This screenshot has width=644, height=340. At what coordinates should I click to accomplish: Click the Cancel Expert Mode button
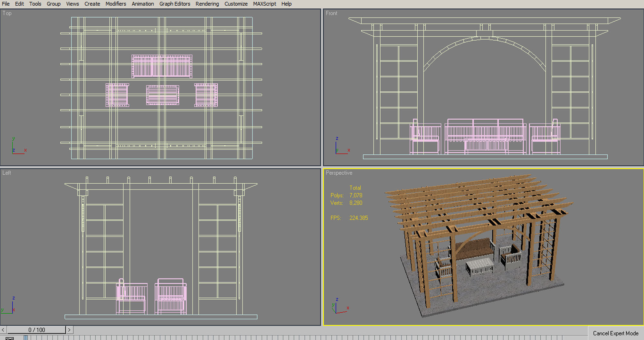pos(616,334)
